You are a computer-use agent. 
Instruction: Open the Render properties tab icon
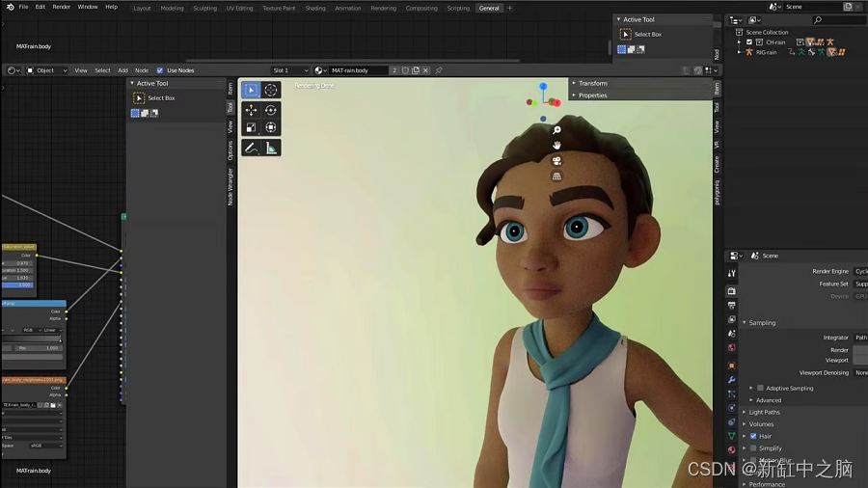(x=731, y=291)
